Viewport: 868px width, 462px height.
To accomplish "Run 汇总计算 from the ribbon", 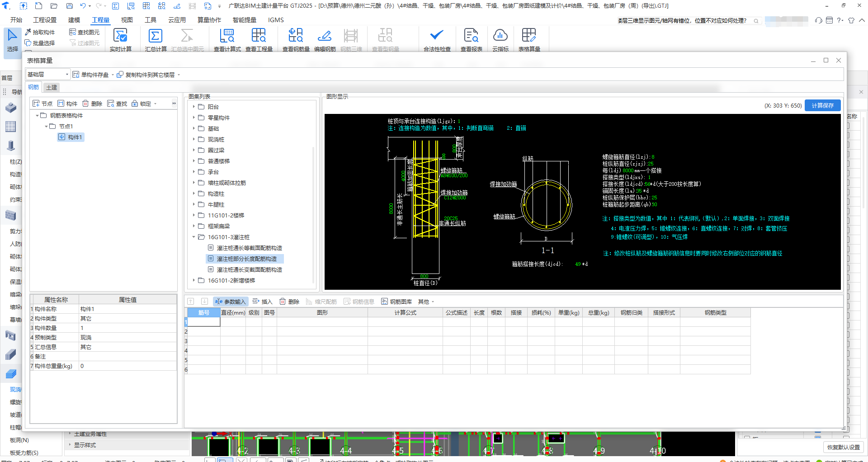I will (156, 40).
